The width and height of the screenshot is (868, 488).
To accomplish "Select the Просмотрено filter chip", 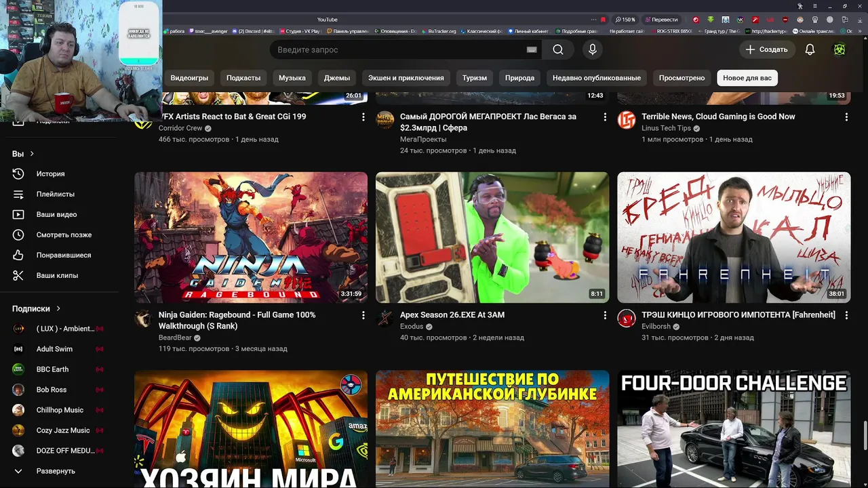I will pyautogui.click(x=682, y=78).
